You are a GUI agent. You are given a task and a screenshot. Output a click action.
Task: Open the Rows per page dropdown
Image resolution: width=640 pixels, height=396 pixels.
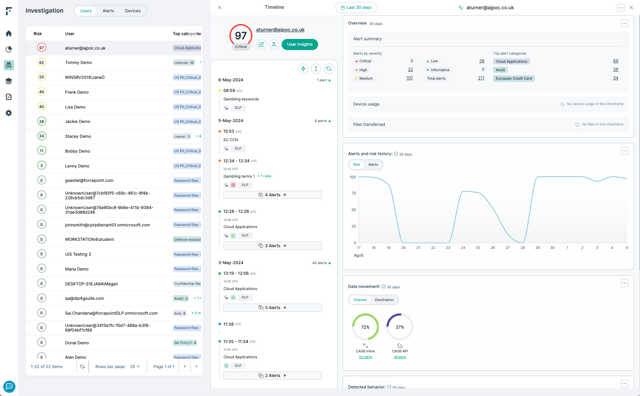click(x=135, y=367)
